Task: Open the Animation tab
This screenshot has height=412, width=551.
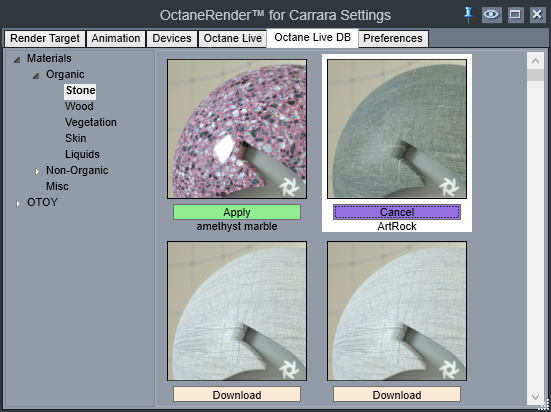Action: [116, 38]
